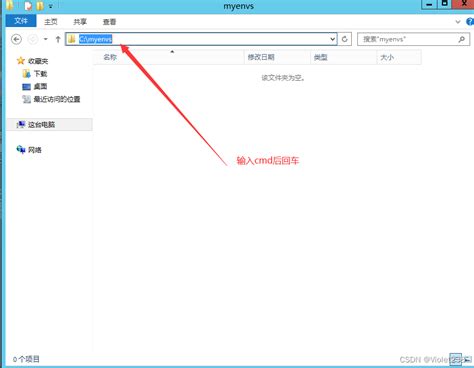Click the large icons view button
Screen dimensions: 474x368
click(x=468, y=359)
